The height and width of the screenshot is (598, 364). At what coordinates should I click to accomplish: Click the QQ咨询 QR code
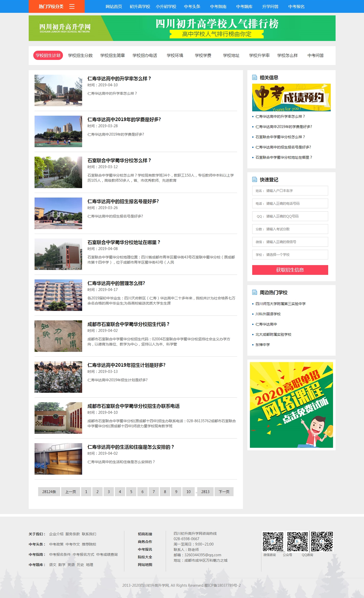coord(322,541)
